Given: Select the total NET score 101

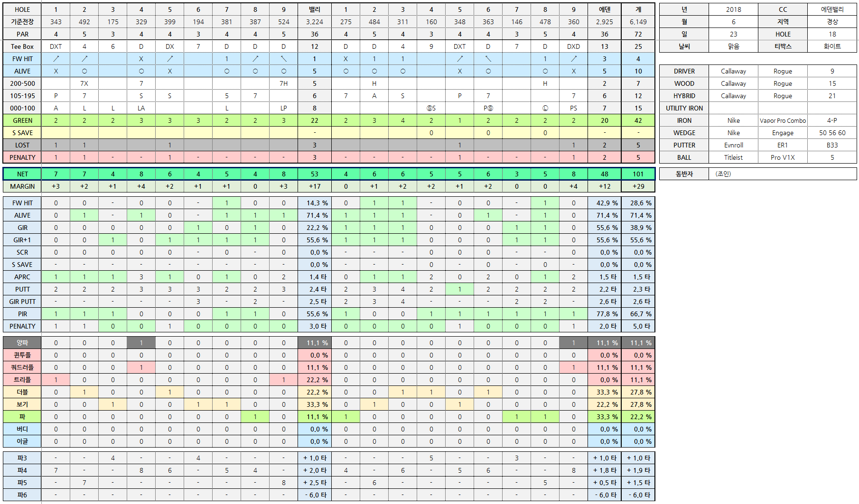Looking at the screenshot, I should pos(638,174).
